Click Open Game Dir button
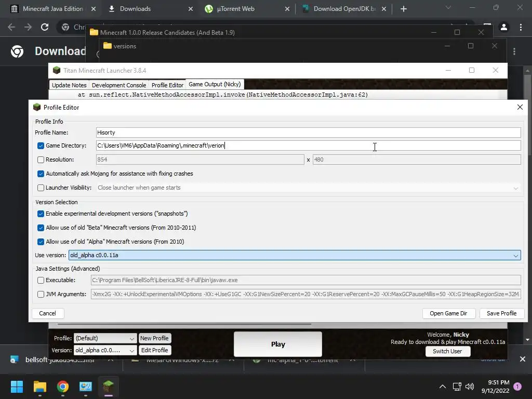 (448, 313)
